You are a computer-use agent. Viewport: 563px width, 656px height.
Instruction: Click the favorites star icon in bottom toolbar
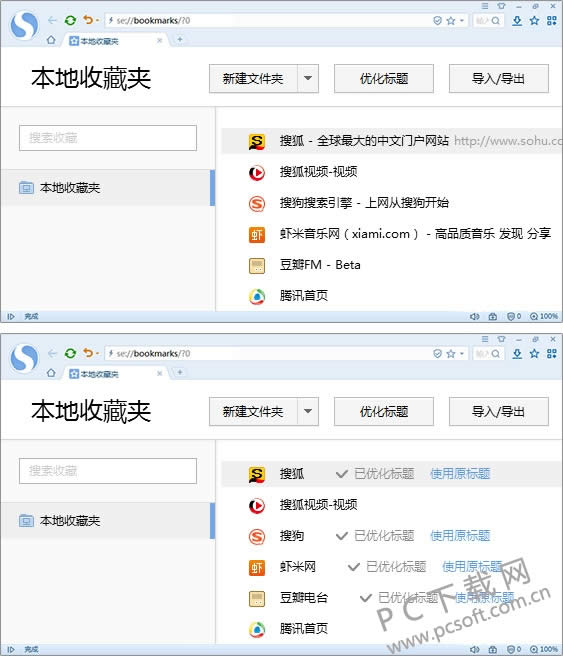point(534,354)
